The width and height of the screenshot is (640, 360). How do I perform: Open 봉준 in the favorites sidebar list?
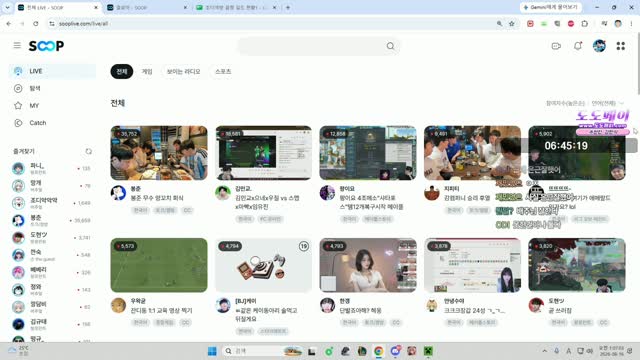[52, 220]
